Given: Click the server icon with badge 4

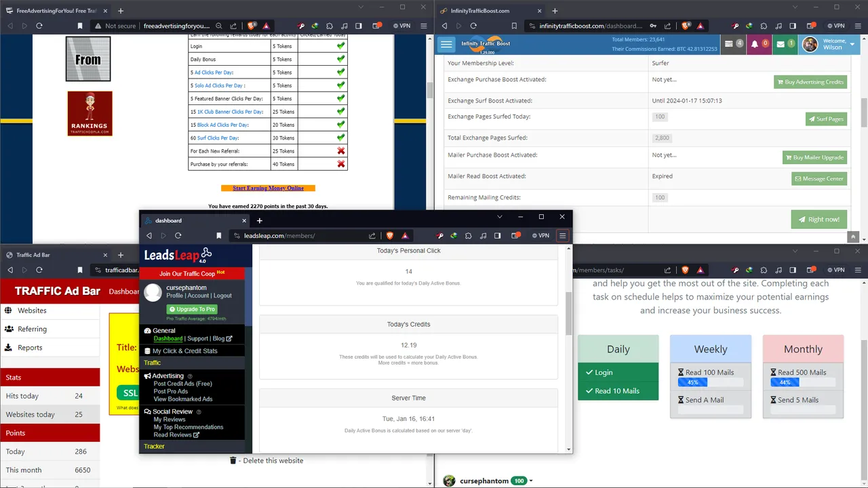Looking at the screenshot, I should pos(734,44).
